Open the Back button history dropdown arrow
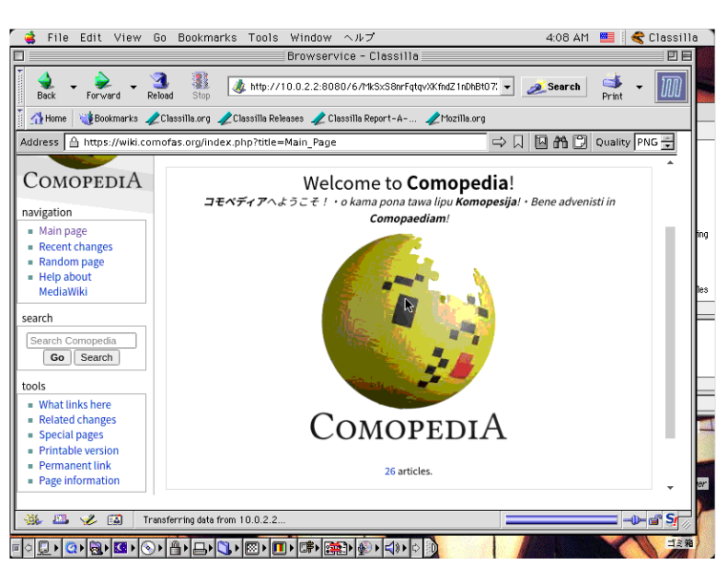Screen dimensions: 728x570 (x=73, y=87)
